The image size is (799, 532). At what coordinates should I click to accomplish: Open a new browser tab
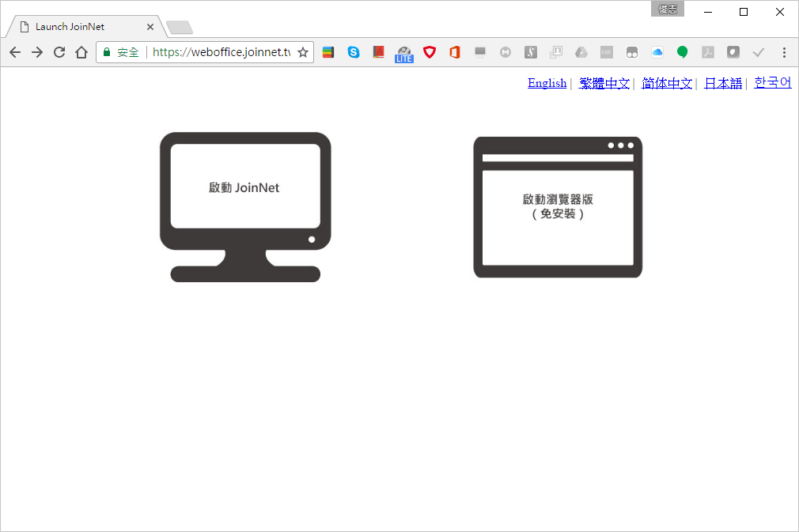click(x=180, y=27)
